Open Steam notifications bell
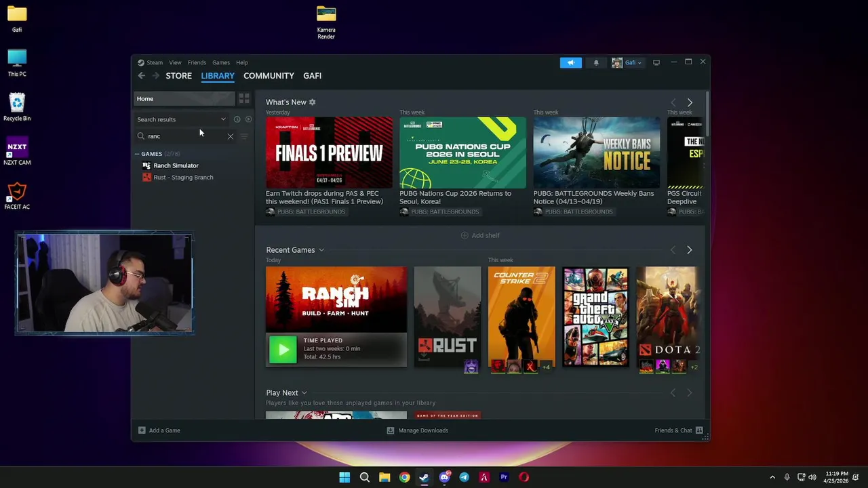 tap(596, 62)
